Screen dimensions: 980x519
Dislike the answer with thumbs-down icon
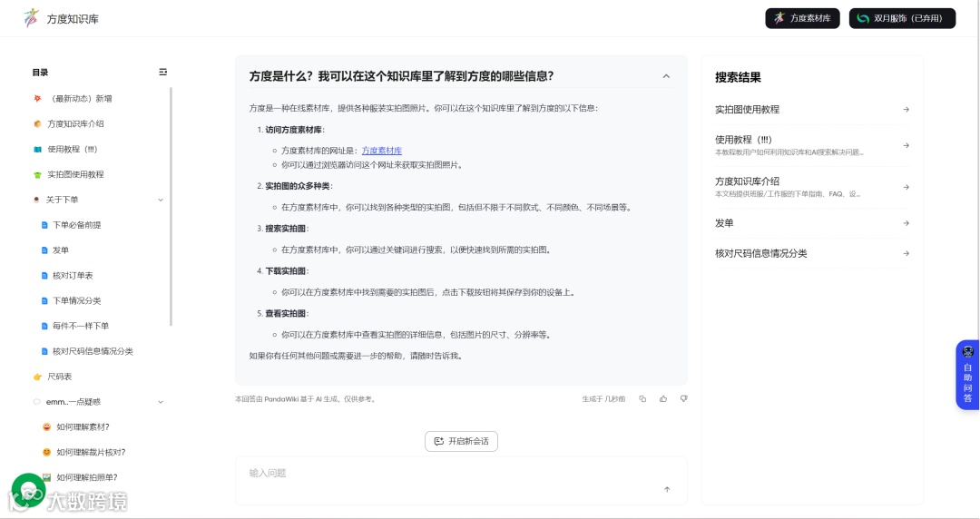[684, 399]
